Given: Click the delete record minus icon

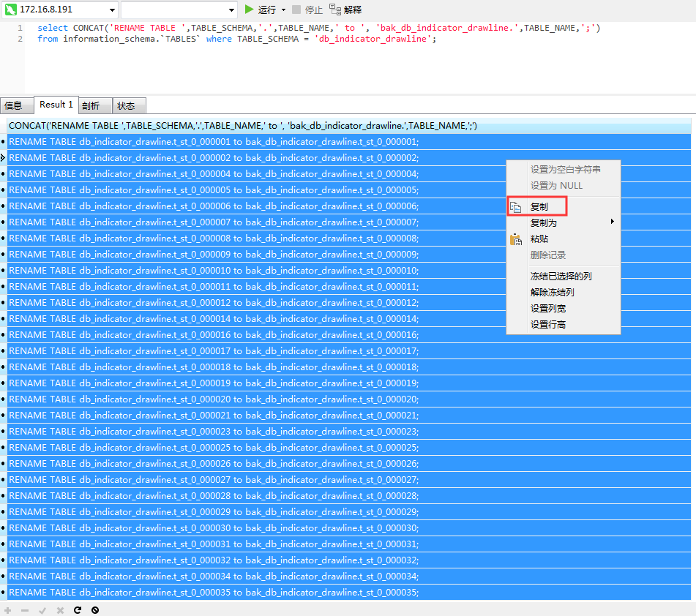Looking at the screenshot, I should pyautogui.click(x=25, y=611).
